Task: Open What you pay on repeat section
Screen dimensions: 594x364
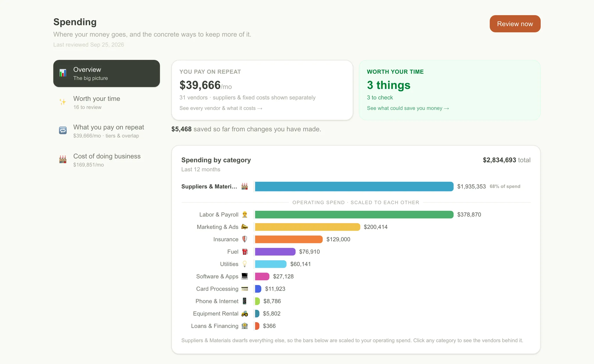Action: pos(106,131)
